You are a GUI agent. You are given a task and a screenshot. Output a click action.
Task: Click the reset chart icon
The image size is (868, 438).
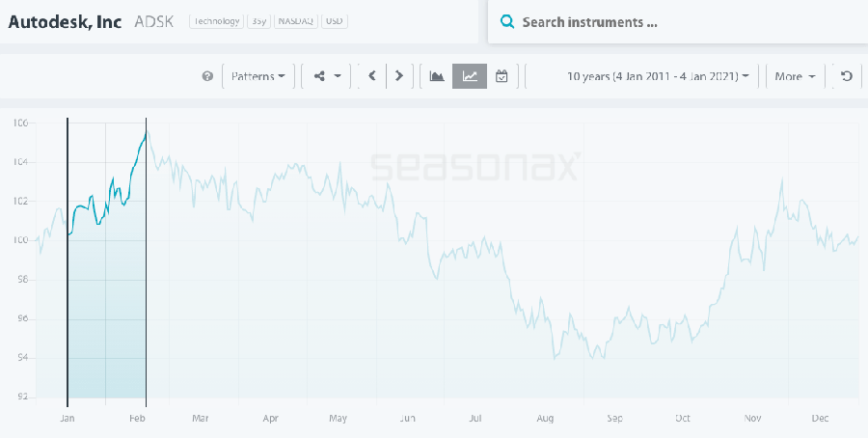coord(847,76)
